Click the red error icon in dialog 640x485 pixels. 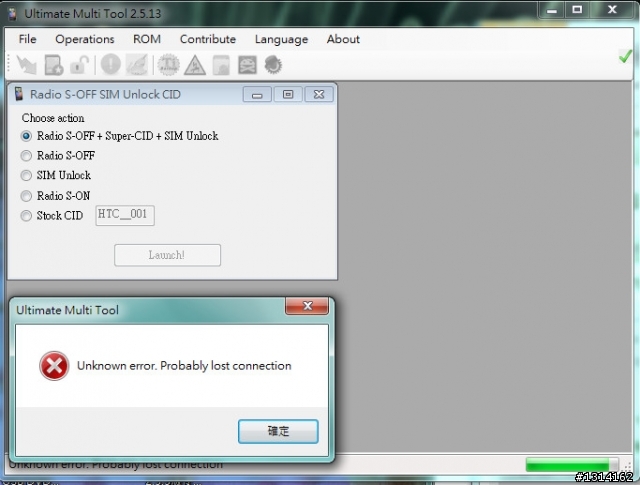tap(54, 366)
